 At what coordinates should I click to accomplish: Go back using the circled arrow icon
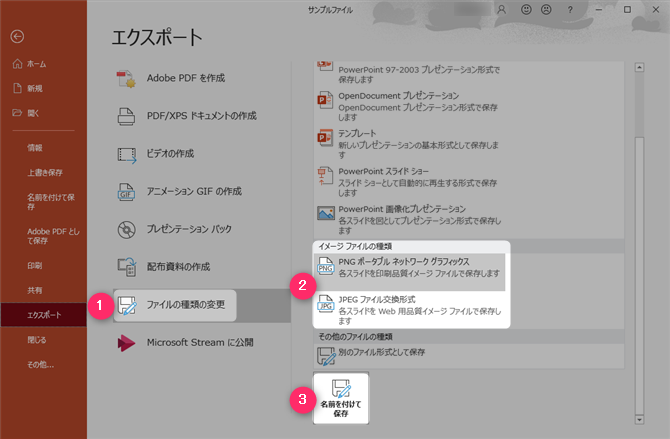click(17, 37)
